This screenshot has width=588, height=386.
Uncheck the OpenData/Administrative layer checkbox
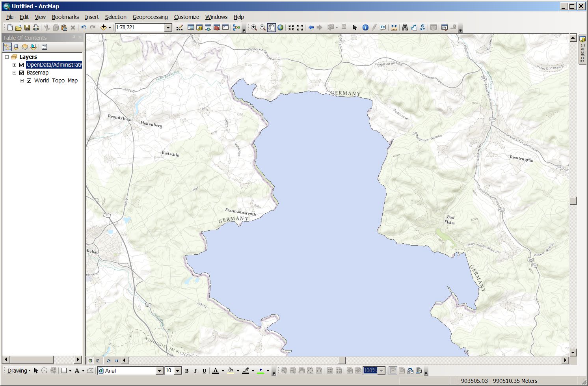(22, 65)
